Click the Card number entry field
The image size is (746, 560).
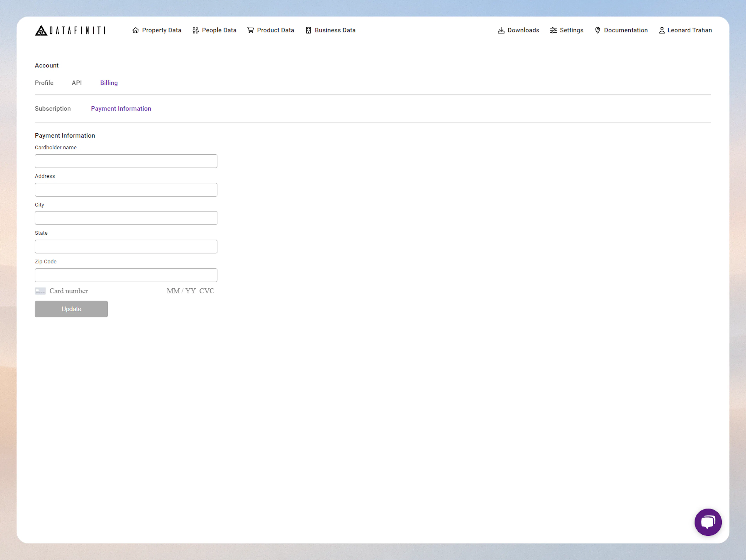84,291
